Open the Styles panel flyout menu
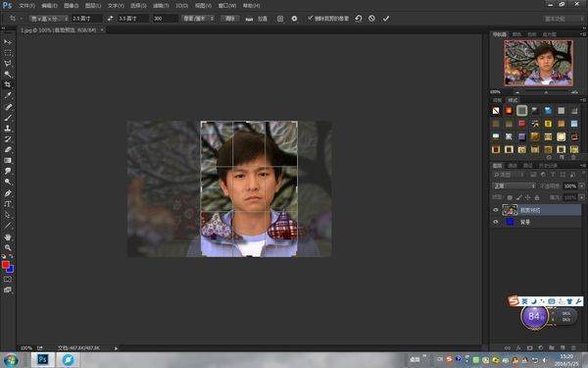 [582, 100]
